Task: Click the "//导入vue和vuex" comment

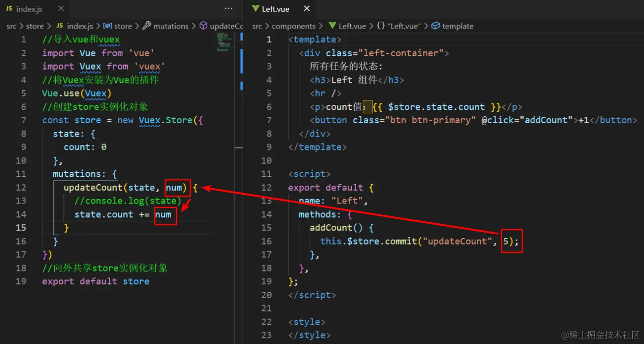Action: 81,39
